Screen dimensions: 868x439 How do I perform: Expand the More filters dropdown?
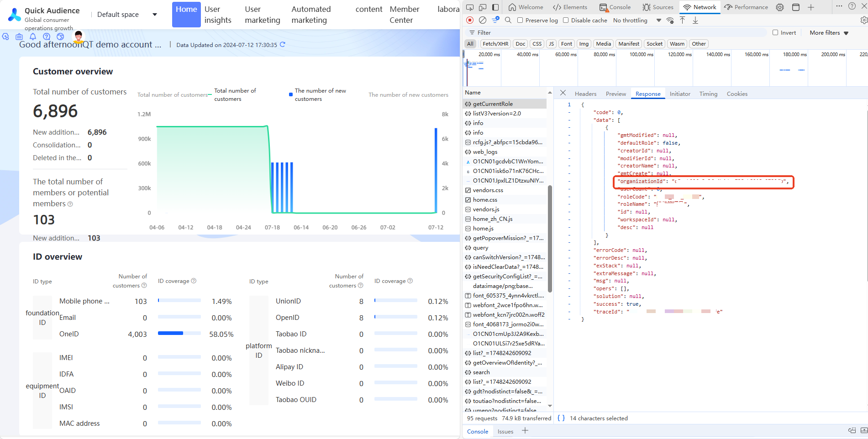point(829,33)
